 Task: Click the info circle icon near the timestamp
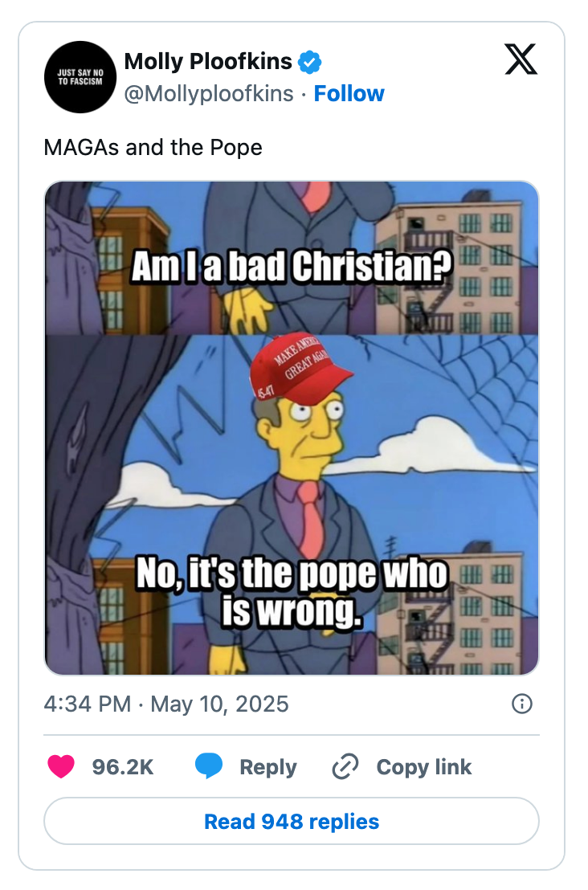(521, 704)
